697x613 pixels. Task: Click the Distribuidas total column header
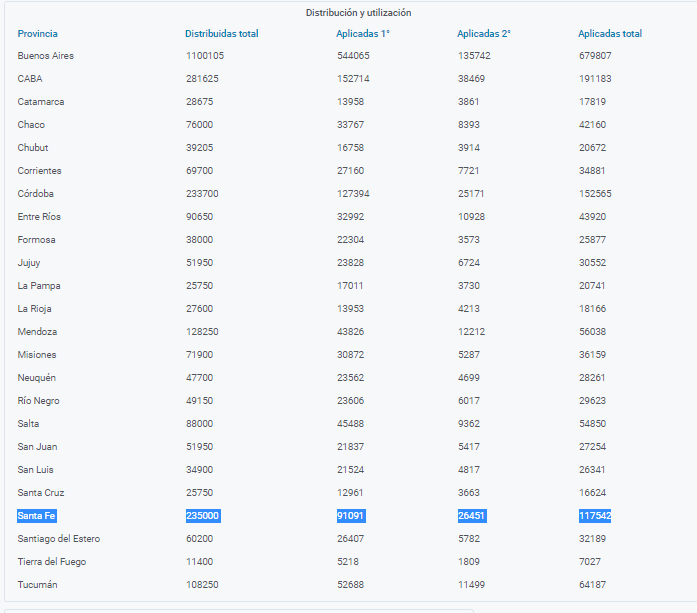(x=221, y=34)
